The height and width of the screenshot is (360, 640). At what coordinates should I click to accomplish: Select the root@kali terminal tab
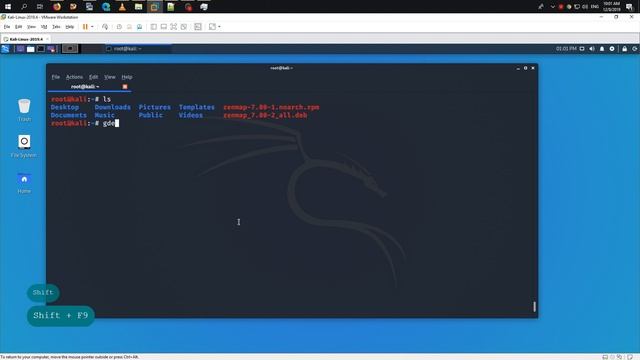coord(89,87)
